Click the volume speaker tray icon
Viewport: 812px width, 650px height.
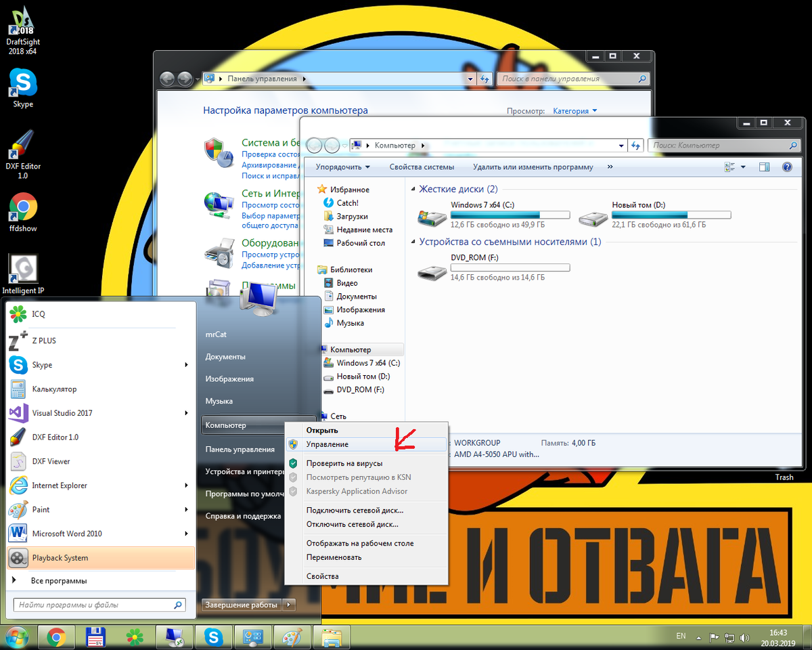click(745, 637)
